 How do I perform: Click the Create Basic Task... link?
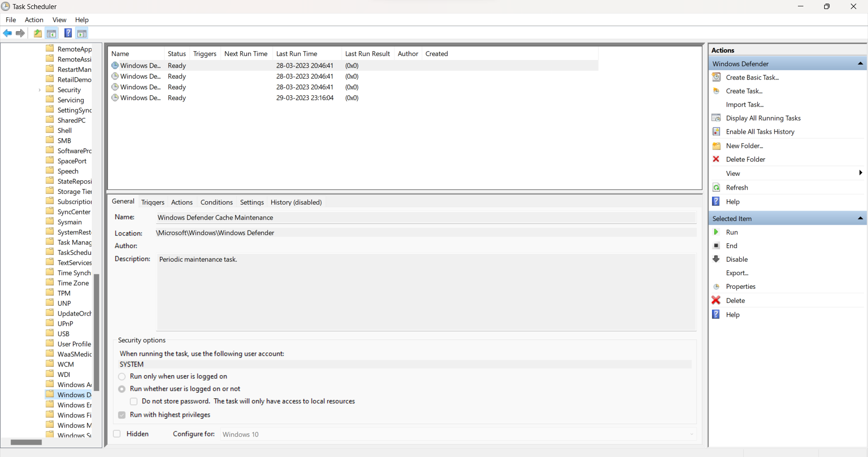(752, 77)
